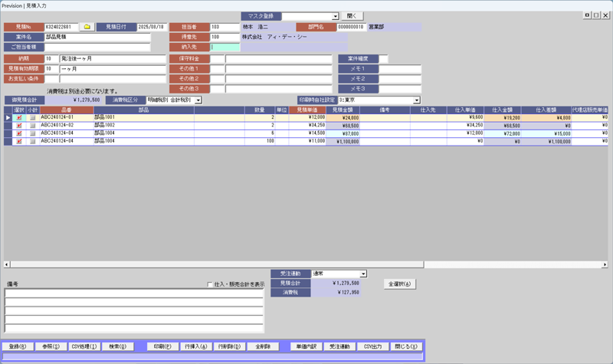Click the 小計 icon in the quantity 100 row
This screenshot has width=613, height=364.
(x=32, y=141)
